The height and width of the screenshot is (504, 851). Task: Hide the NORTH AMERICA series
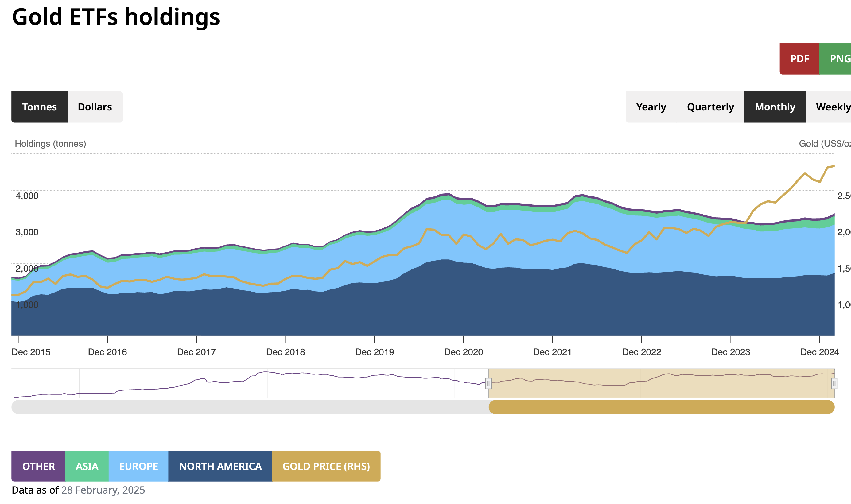point(220,466)
